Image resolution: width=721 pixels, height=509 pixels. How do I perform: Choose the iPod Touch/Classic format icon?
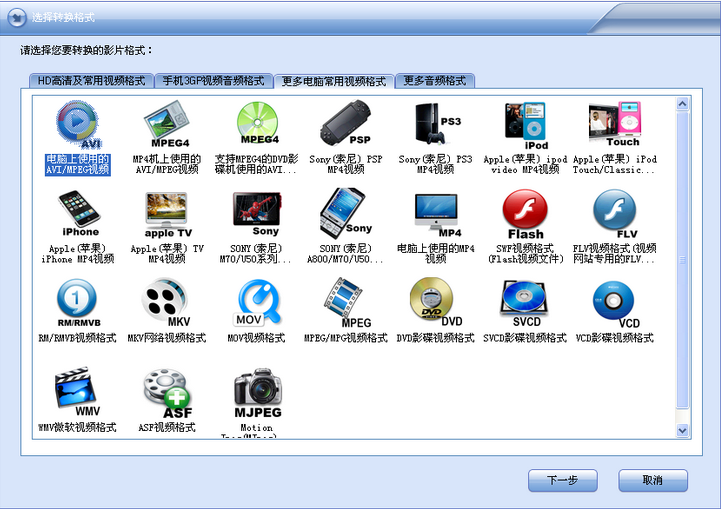coord(615,124)
